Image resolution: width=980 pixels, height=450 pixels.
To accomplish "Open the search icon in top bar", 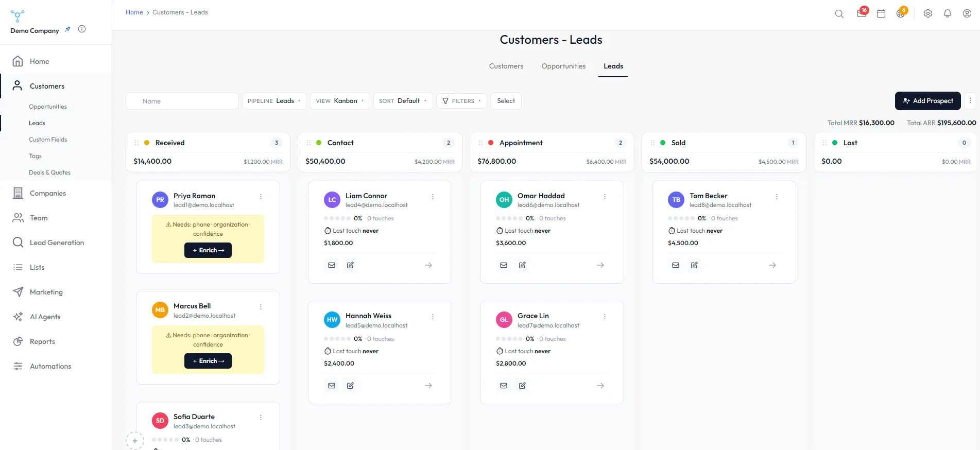I will coord(839,14).
